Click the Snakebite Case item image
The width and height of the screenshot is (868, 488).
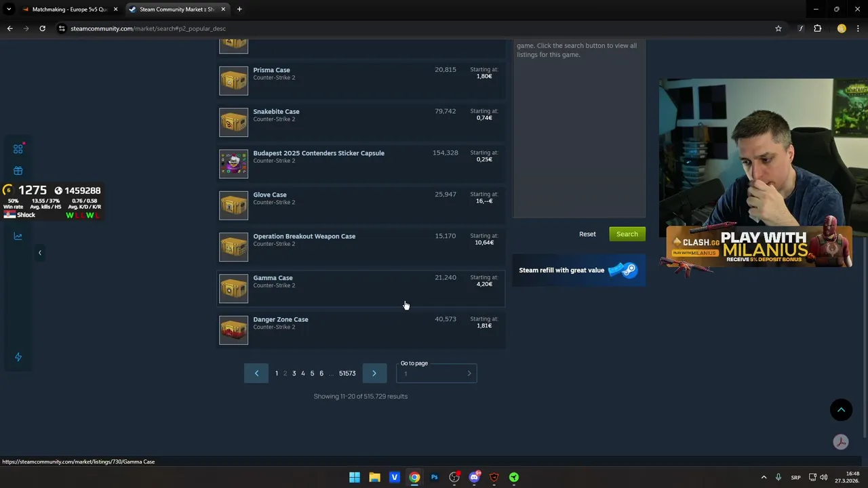233,122
